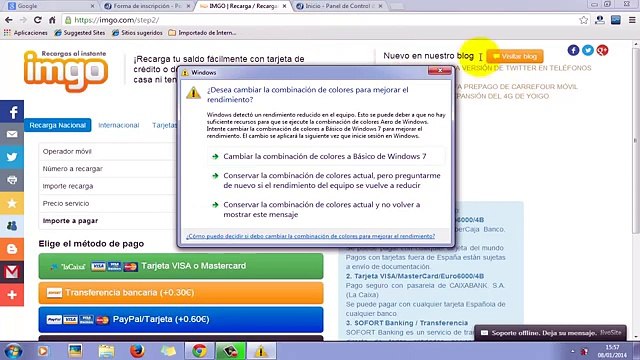Switch to the Inicio - Panel de Control tab
Viewport: 640px width, 360px height.
pyautogui.click(x=340, y=6)
